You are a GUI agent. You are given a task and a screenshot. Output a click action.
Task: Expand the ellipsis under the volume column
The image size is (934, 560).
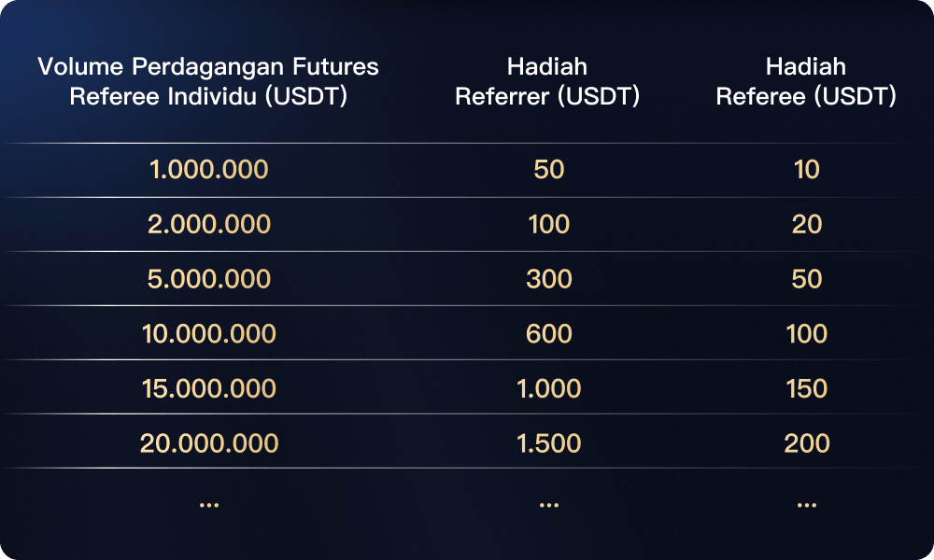208,504
